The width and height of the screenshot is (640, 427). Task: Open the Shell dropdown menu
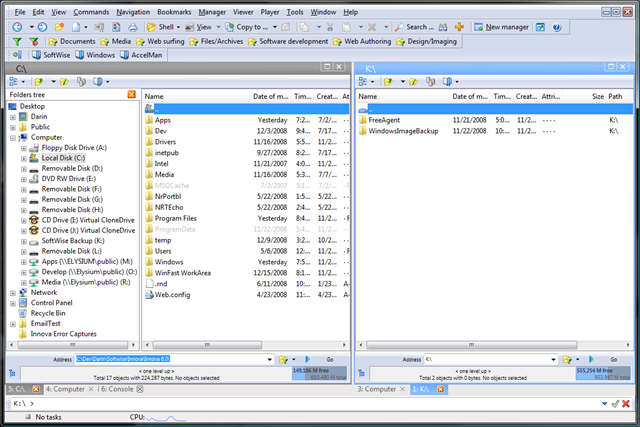click(x=178, y=27)
